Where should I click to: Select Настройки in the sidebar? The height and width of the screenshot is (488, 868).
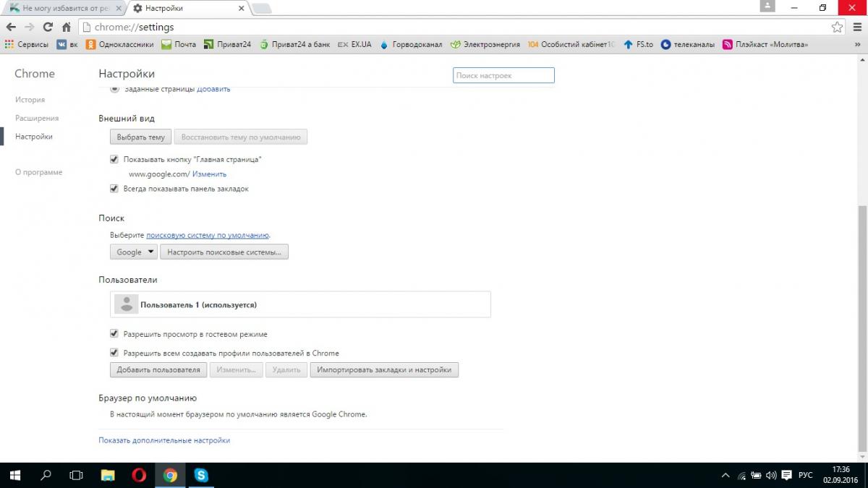pos(34,136)
